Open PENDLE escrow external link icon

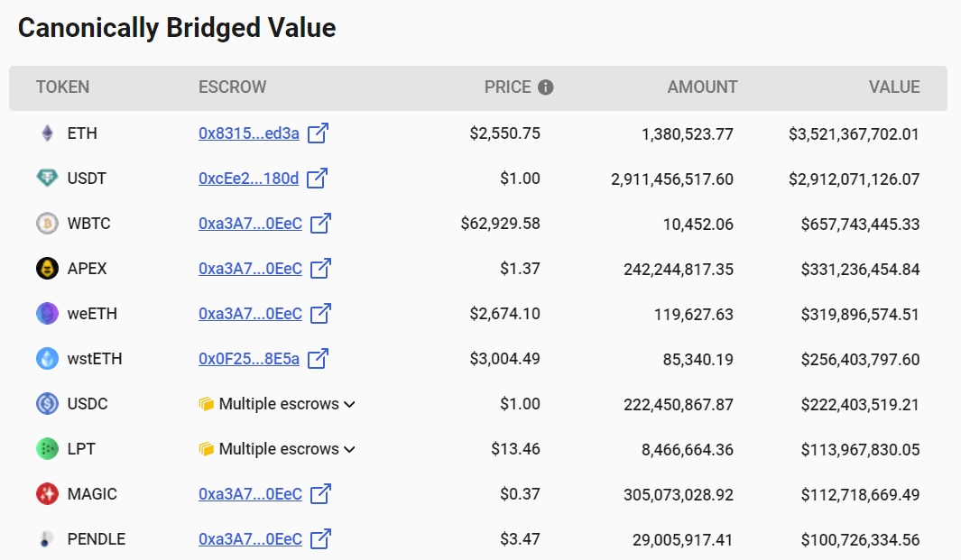point(320,539)
